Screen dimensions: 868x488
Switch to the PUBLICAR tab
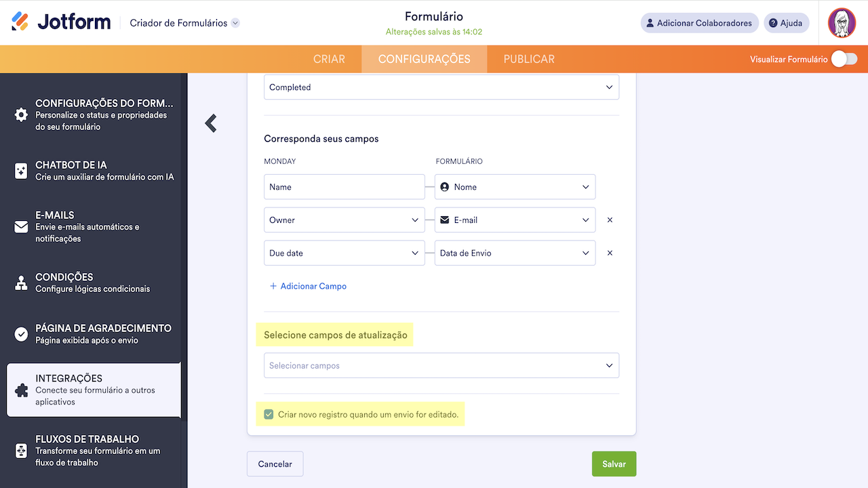click(x=529, y=59)
